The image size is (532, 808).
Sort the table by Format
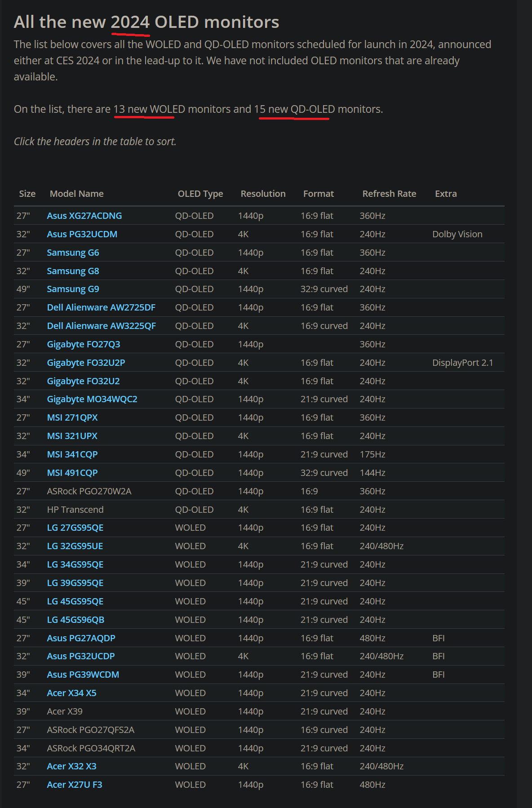click(318, 194)
